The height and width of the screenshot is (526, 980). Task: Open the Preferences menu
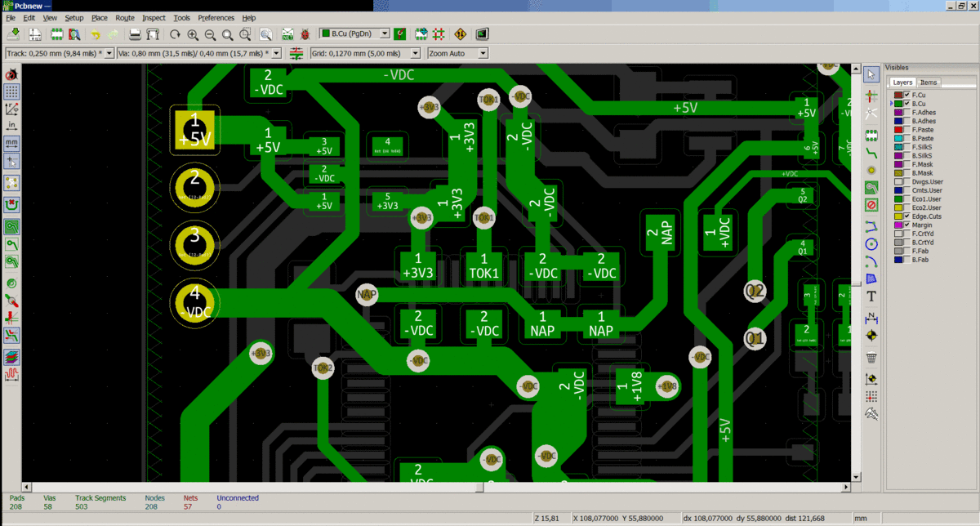[216, 17]
